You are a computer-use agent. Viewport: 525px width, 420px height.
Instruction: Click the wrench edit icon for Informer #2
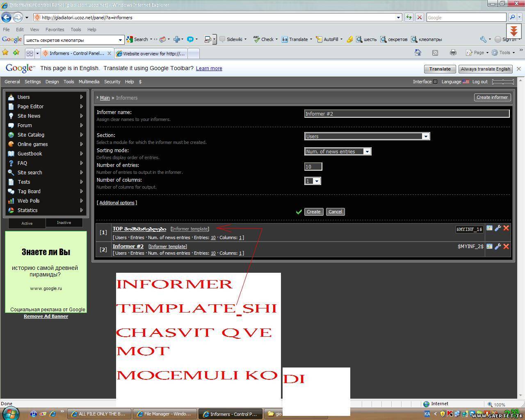tap(498, 246)
